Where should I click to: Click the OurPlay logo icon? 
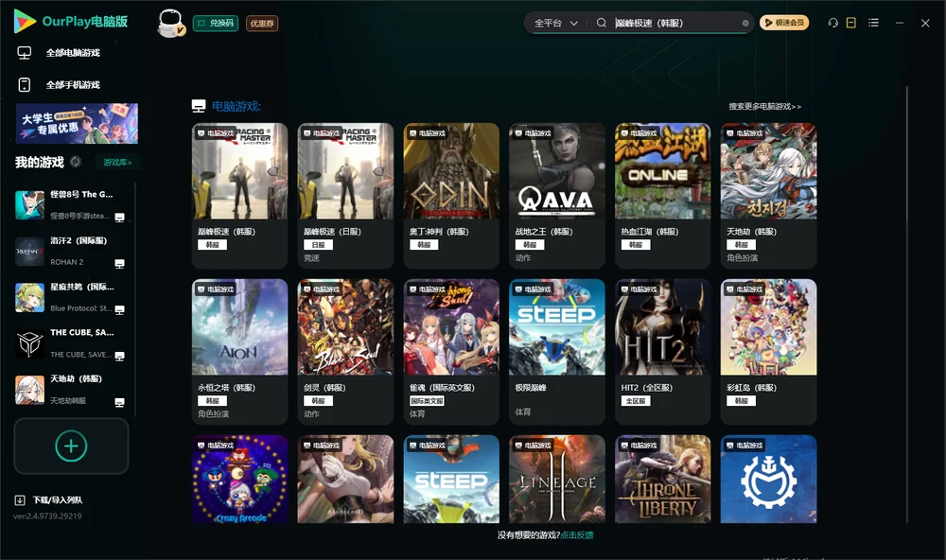(25, 21)
